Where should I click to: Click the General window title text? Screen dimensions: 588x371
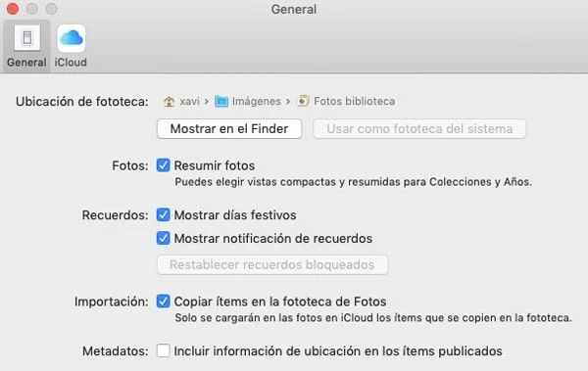point(294,9)
